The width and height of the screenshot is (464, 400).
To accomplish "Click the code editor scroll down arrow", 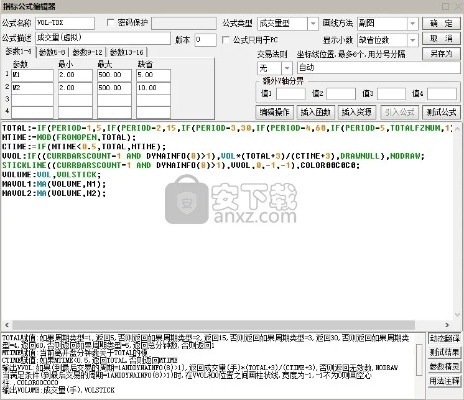I will click(457, 315).
